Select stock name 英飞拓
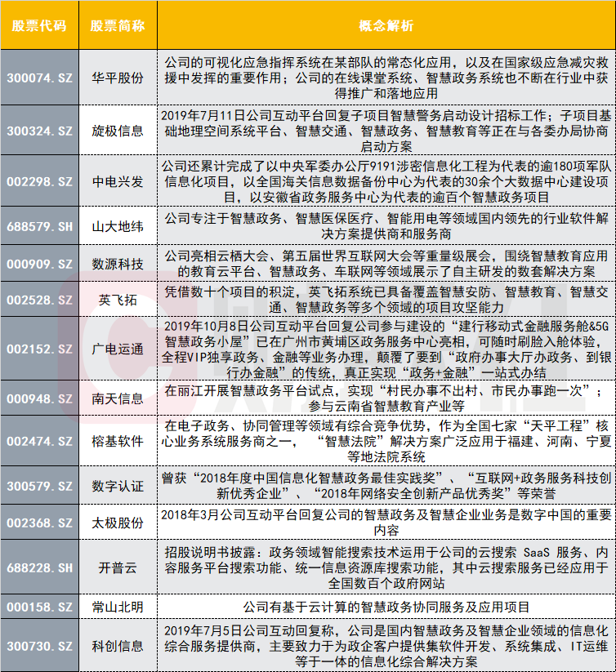The width and height of the screenshot is (616, 672). (x=118, y=300)
